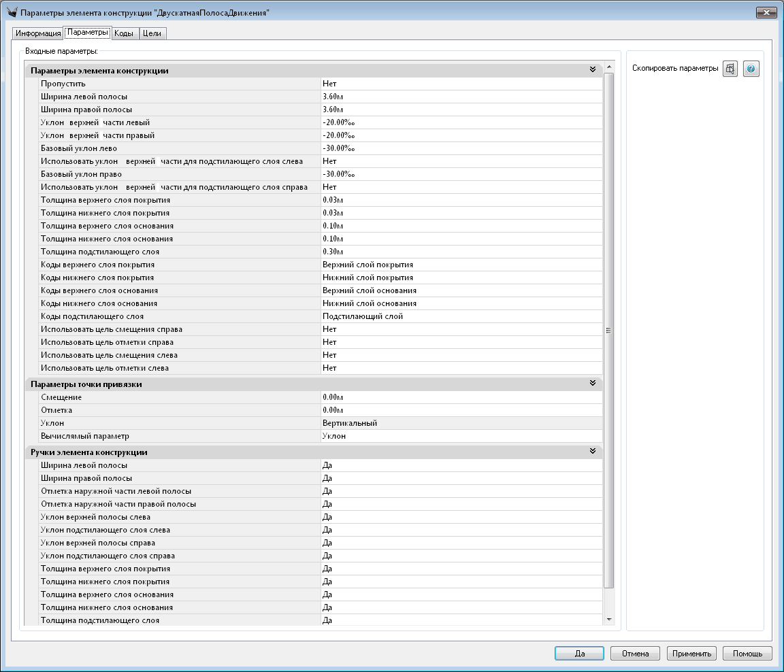Open the Цели tab

click(152, 33)
